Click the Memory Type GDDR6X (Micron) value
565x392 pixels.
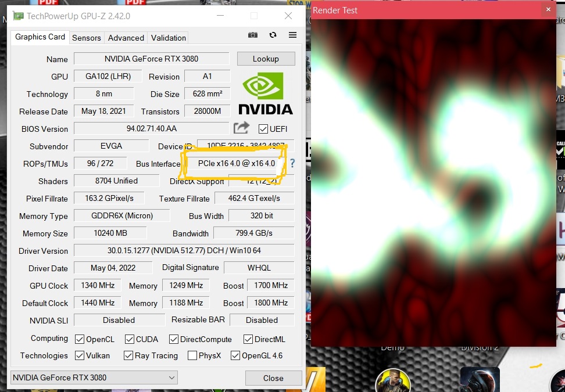[x=122, y=215]
